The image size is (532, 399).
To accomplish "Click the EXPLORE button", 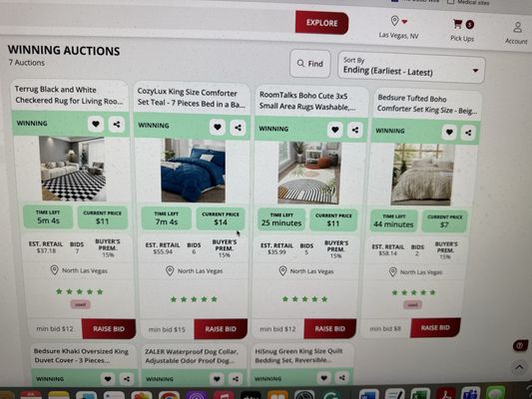I will point(321,23).
